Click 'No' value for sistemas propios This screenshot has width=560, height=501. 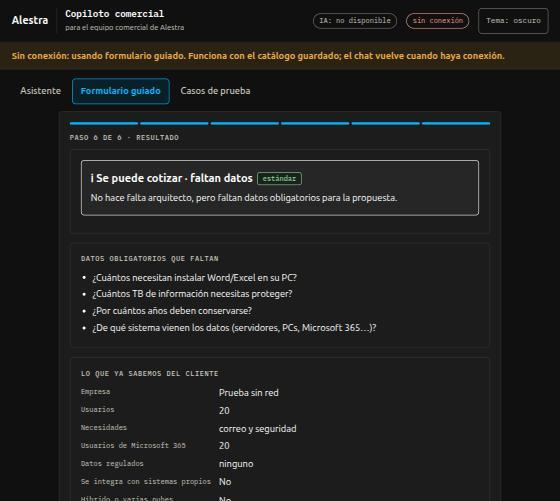click(225, 482)
